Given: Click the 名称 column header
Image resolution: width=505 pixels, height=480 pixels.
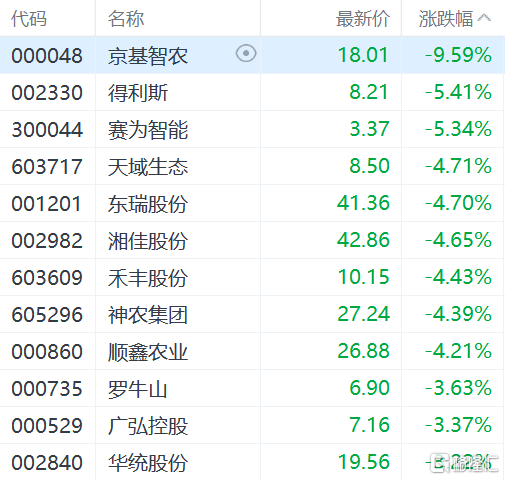Looking at the screenshot, I should 126,18.
